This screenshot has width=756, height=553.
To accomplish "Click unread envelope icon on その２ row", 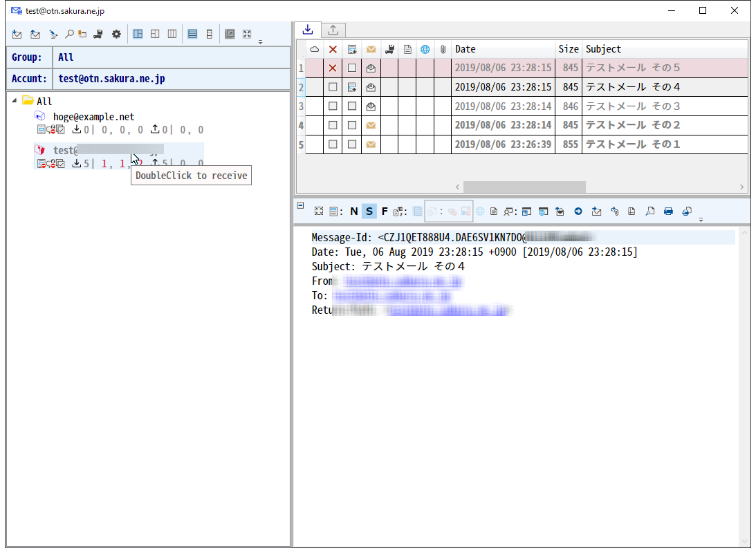I will 371,125.
